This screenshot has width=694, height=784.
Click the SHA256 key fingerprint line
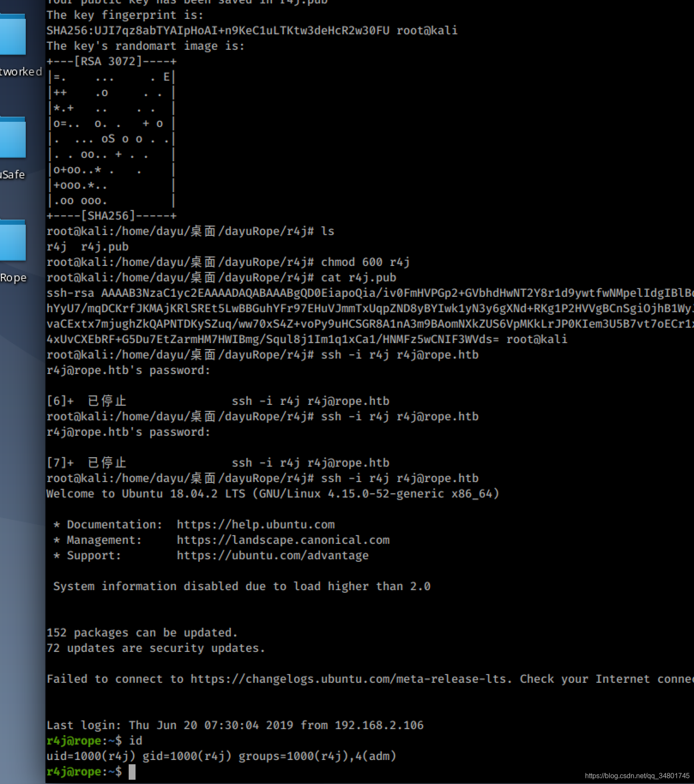pyautogui.click(x=252, y=30)
